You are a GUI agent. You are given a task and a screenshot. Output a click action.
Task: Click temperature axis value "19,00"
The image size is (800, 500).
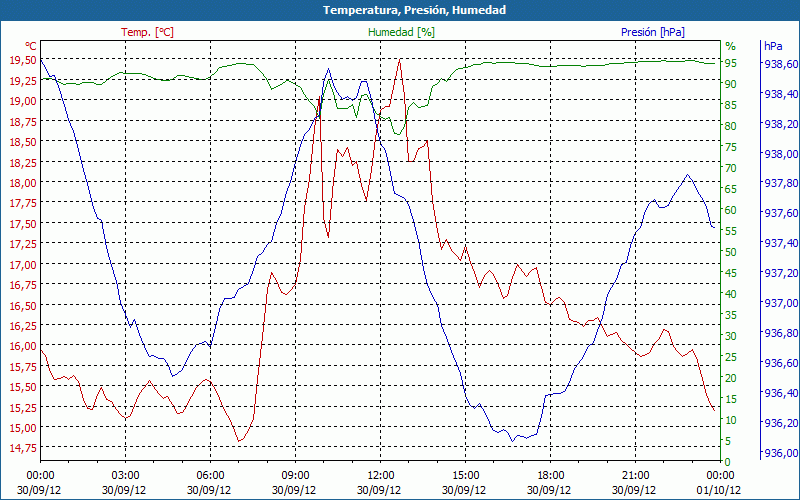[23, 101]
